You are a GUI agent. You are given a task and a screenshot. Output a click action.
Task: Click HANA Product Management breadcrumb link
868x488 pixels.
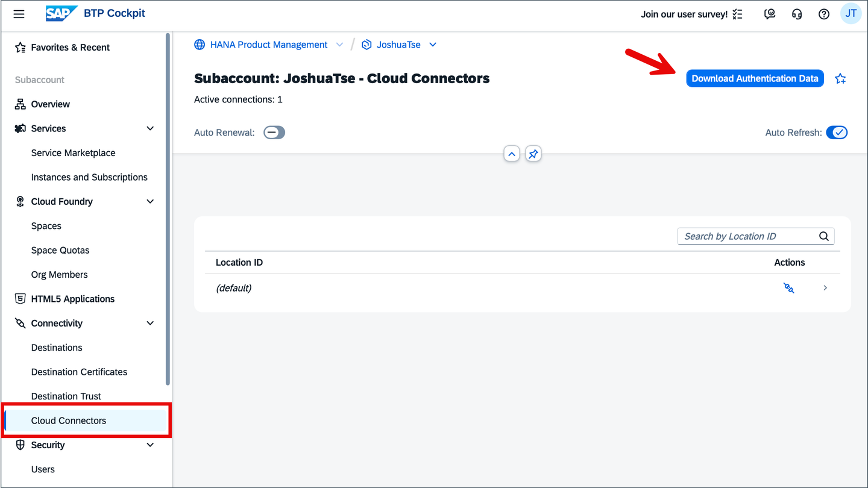269,45
